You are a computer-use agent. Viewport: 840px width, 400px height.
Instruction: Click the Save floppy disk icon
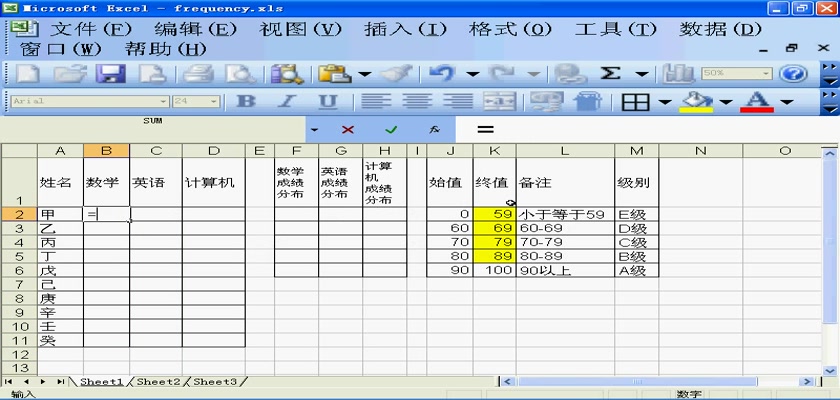point(108,74)
